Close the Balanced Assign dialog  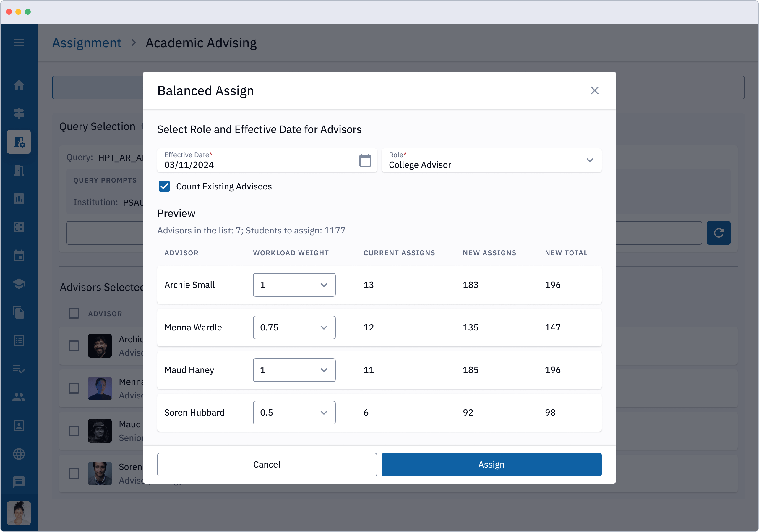(594, 91)
